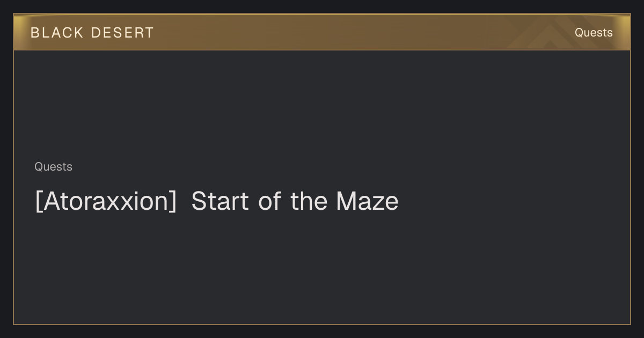Click the word 'of' in quest title
The height and width of the screenshot is (338, 644).
[270, 201]
